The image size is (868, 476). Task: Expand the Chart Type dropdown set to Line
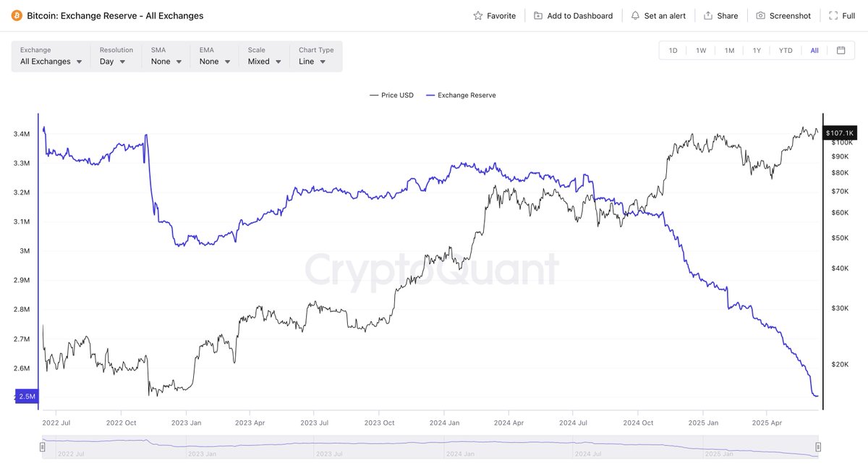(316, 56)
